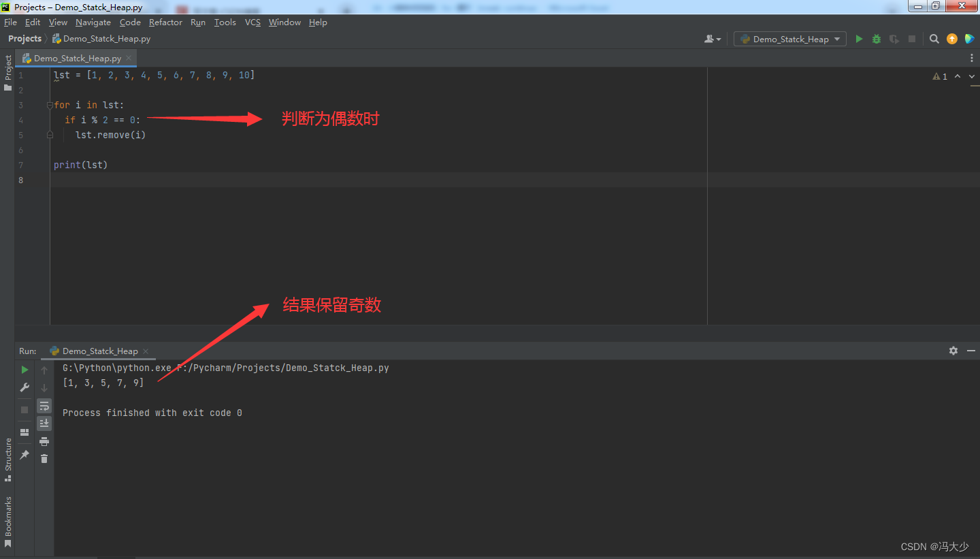Rerun program using Run panel green arrow

pyautogui.click(x=24, y=370)
